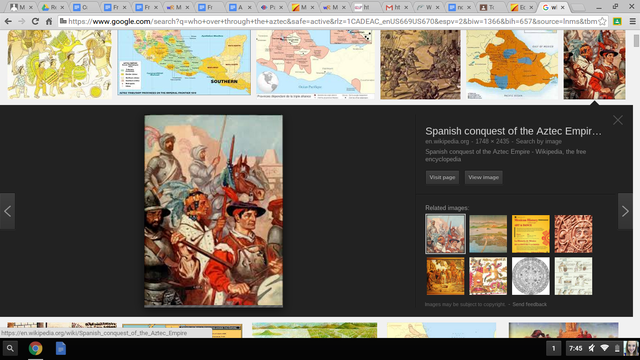Click the View image button

click(x=483, y=177)
